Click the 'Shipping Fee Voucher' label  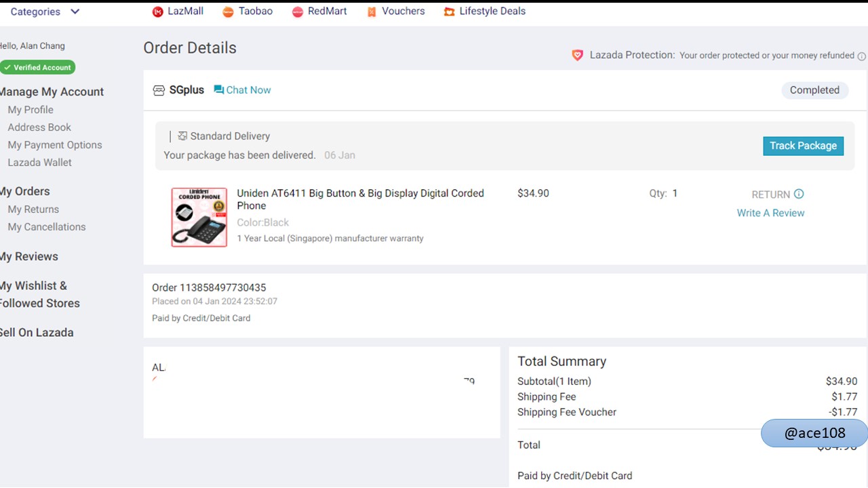[x=567, y=412]
